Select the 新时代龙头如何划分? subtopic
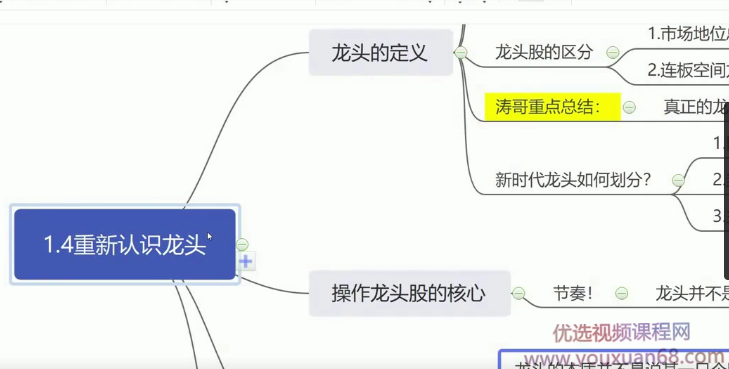This screenshot has width=729, height=369. click(x=573, y=179)
